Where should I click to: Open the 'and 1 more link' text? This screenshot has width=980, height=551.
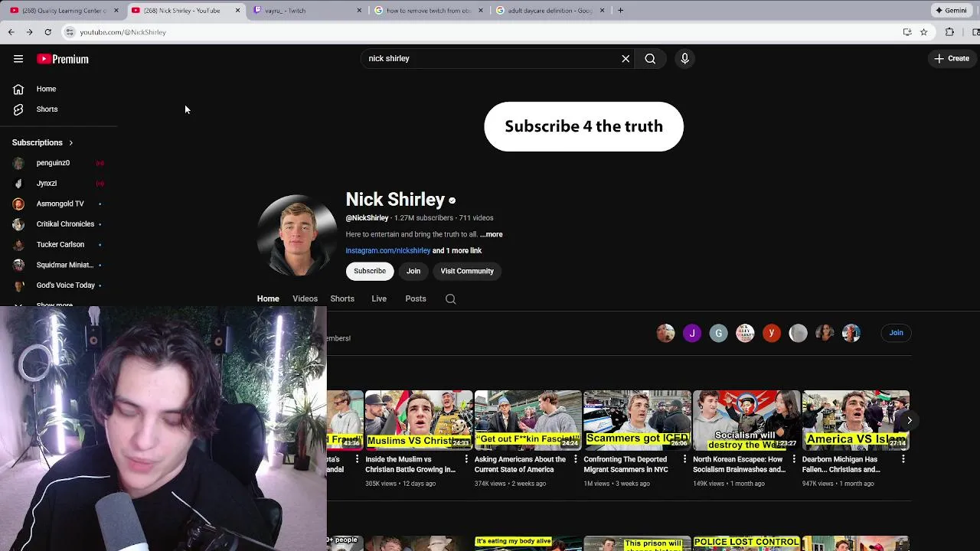point(457,250)
